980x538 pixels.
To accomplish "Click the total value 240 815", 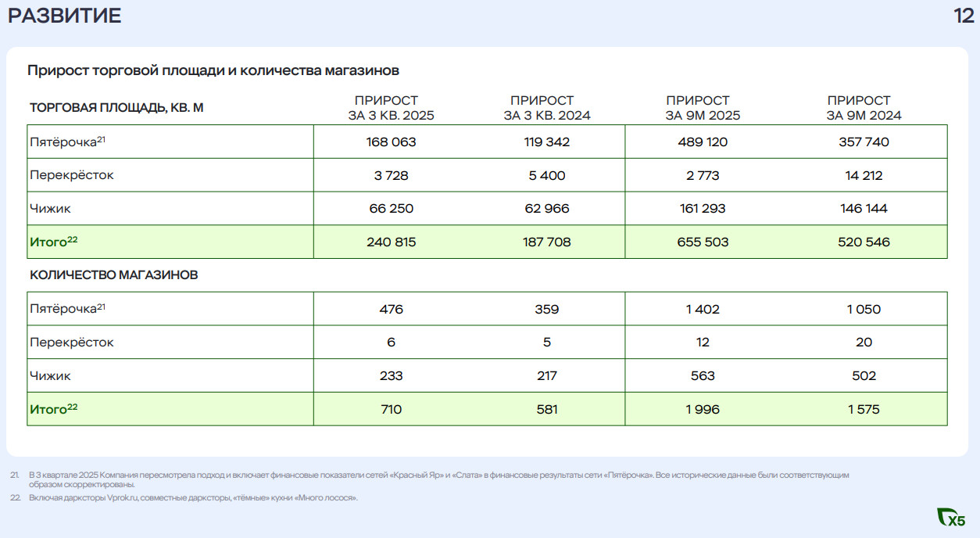I will click(391, 242).
